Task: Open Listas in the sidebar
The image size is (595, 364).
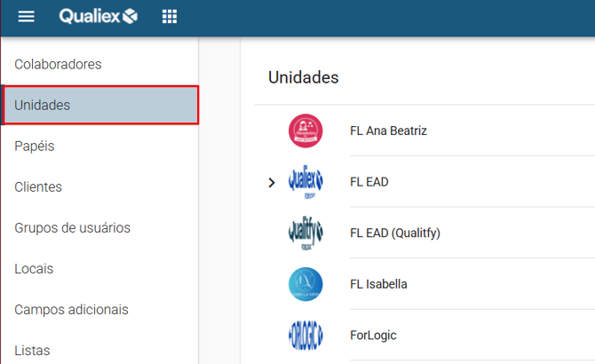Action: click(32, 350)
